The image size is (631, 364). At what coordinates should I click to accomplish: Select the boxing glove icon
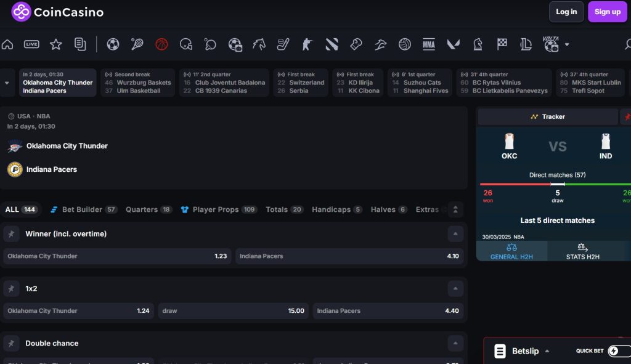pyautogui.click(x=356, y=44)
